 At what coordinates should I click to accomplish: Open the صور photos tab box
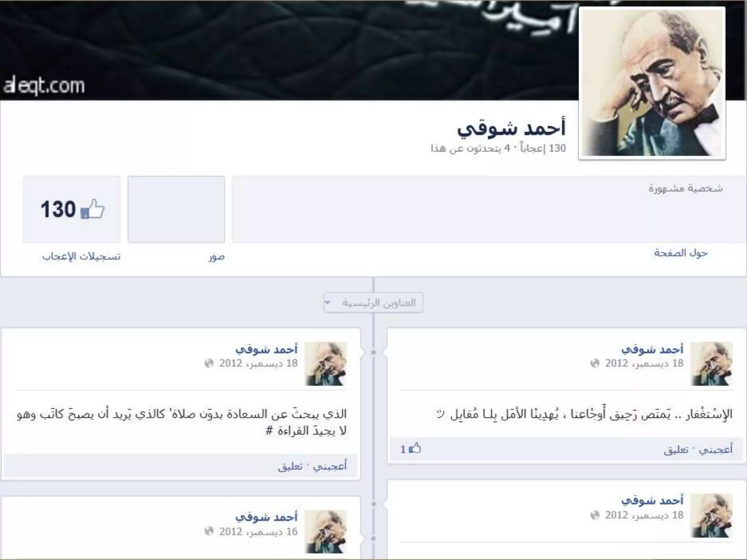click(x=176, y=209)
